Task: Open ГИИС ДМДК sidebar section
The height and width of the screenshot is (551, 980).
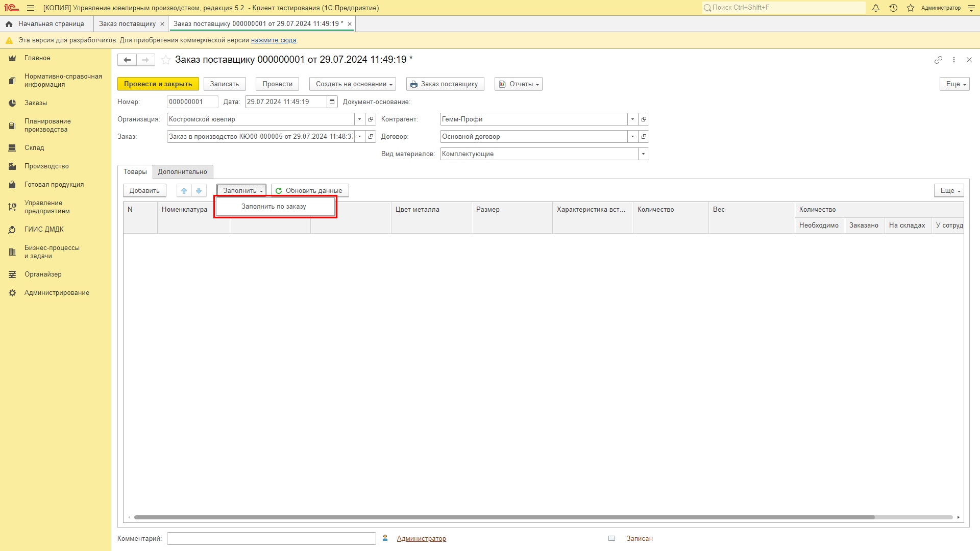Action: point(55,230)
